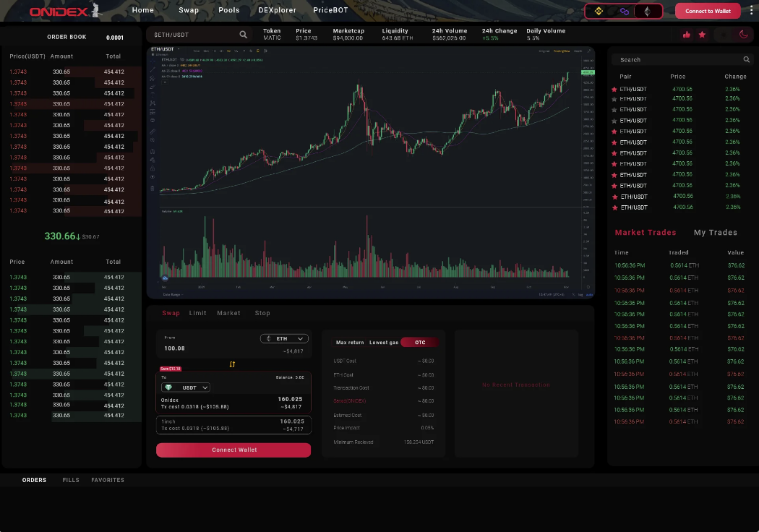This screenshot has height=532, width=759.
Task: Select the 1D chart interval
Action: [x=228, y=51]
